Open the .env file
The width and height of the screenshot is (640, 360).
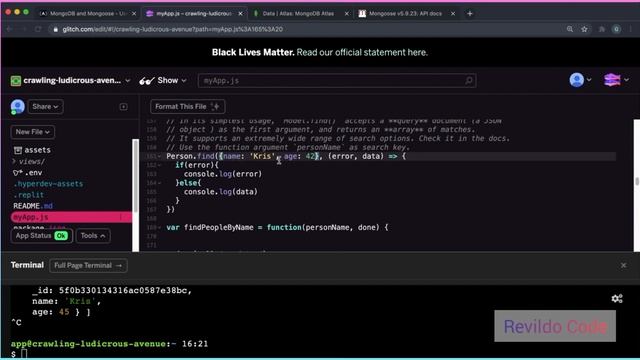(28, 173)
